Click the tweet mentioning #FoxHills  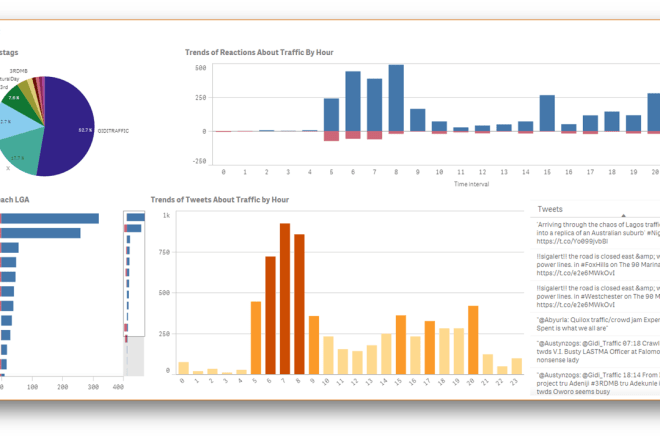click(595, 265)
